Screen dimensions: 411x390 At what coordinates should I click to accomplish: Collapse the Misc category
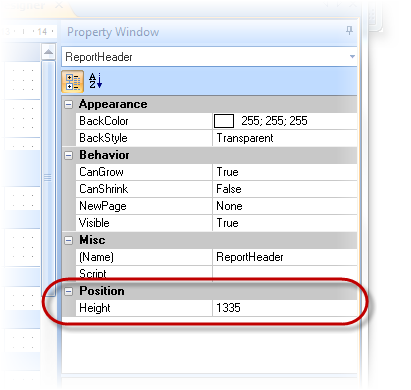tap(69, 240)
